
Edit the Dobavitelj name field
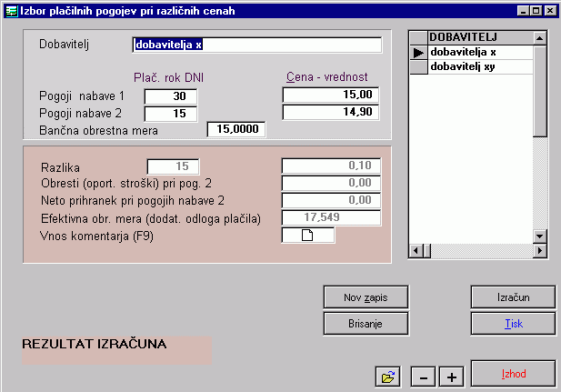pyautogui.click(x=257, y=45)
